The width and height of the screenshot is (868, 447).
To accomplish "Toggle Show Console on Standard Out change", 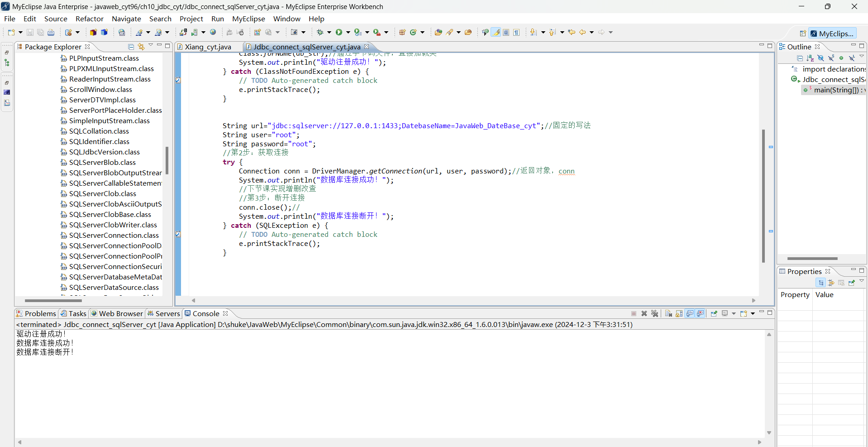I will (690, 313).
